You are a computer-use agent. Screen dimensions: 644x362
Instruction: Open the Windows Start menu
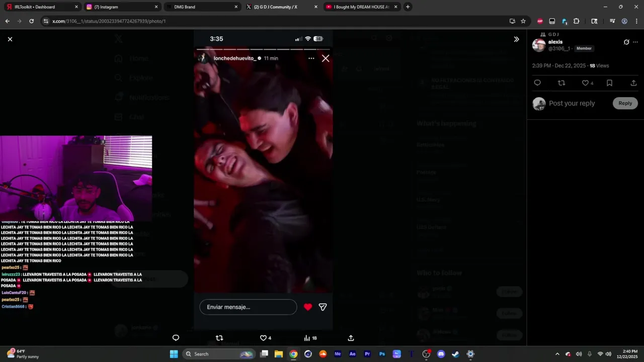point(174,354)
